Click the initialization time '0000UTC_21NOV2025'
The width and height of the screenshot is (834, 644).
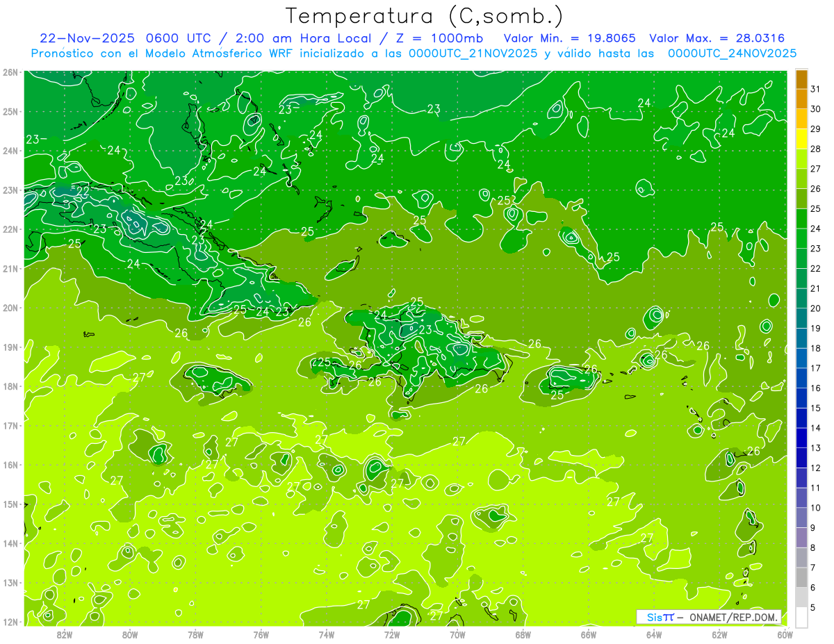click(x=473, y=53)
